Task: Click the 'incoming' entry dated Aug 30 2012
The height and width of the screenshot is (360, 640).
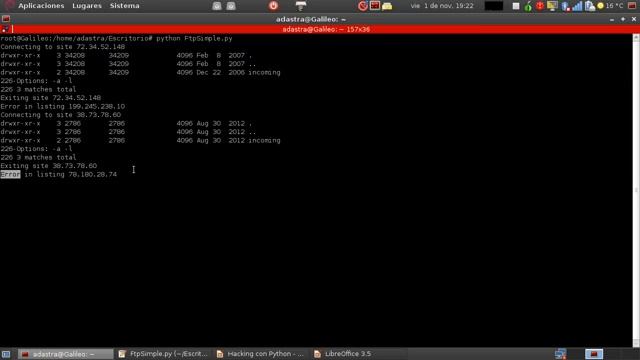Action: [x=264, y=140]
